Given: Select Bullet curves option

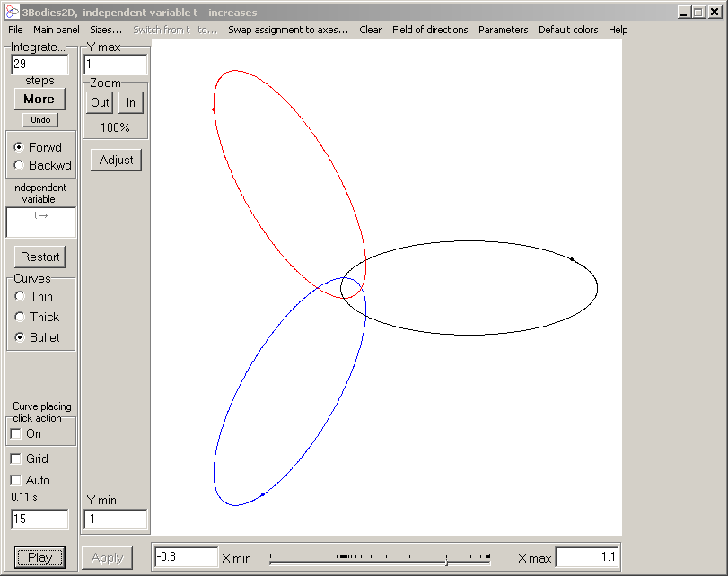Looking at the screenshot, I should (20, 337).
